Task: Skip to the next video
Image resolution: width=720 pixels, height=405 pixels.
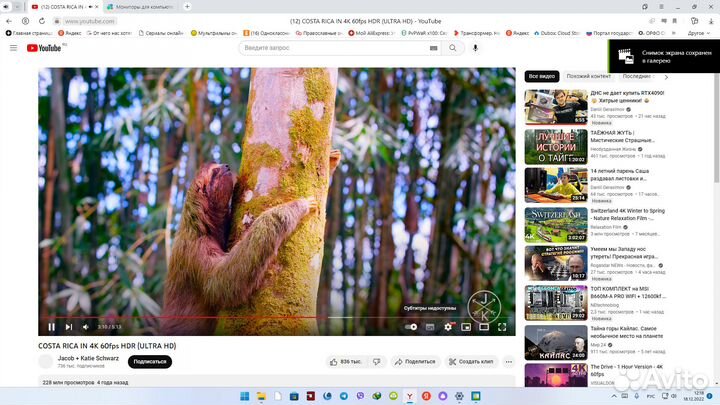Action: 69,326
